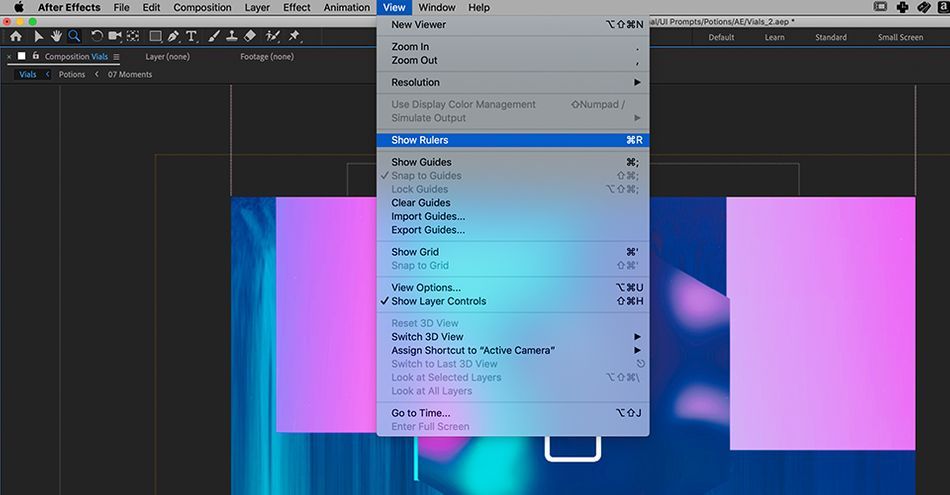Select the Type tool
The height and width of the screenshot is (495, 950).
point(191,36)
